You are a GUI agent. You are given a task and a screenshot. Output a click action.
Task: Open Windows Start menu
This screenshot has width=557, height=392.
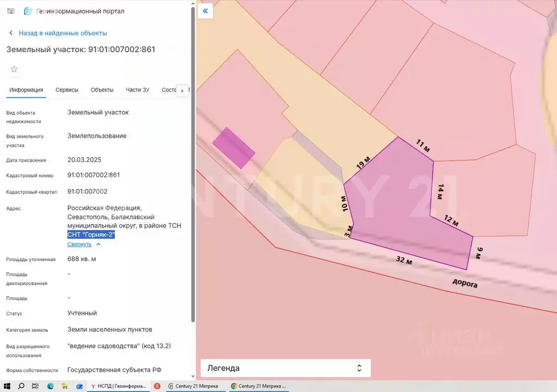click(7, 386)
